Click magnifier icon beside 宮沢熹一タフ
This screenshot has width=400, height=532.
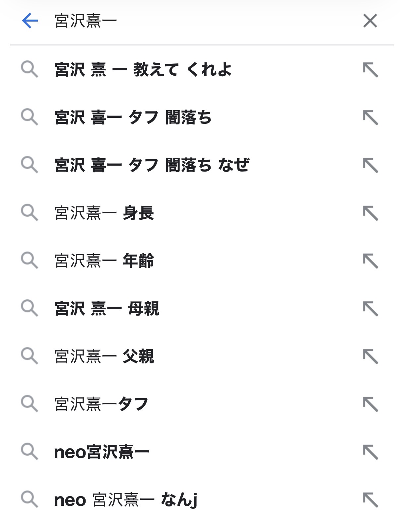pos(29,404)
